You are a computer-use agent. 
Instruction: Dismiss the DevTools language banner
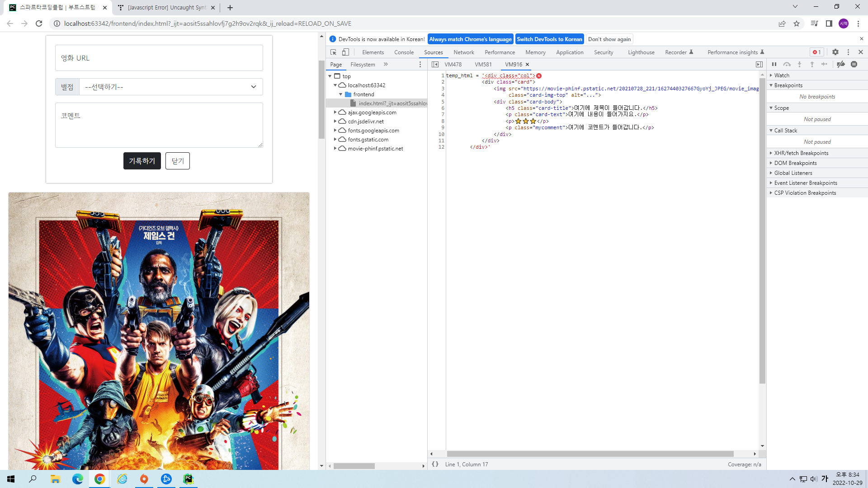tap(861, 39)
